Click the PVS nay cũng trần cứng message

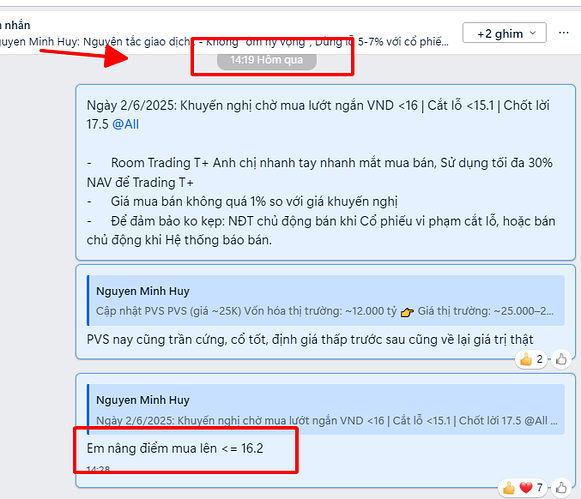coord(310,340)
